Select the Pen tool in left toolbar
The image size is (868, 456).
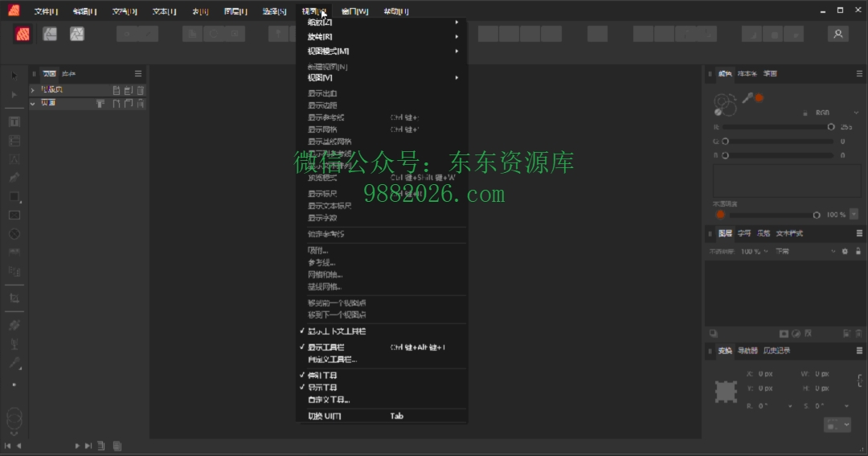click(14, 177)
